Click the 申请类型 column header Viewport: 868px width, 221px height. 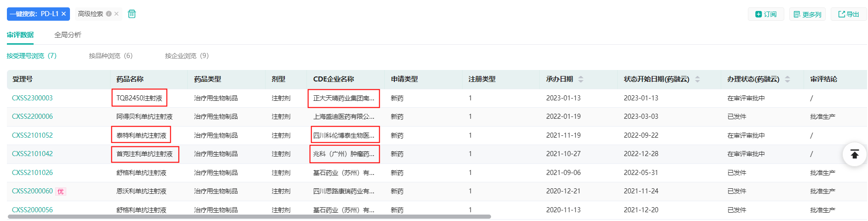pos(404,79)
